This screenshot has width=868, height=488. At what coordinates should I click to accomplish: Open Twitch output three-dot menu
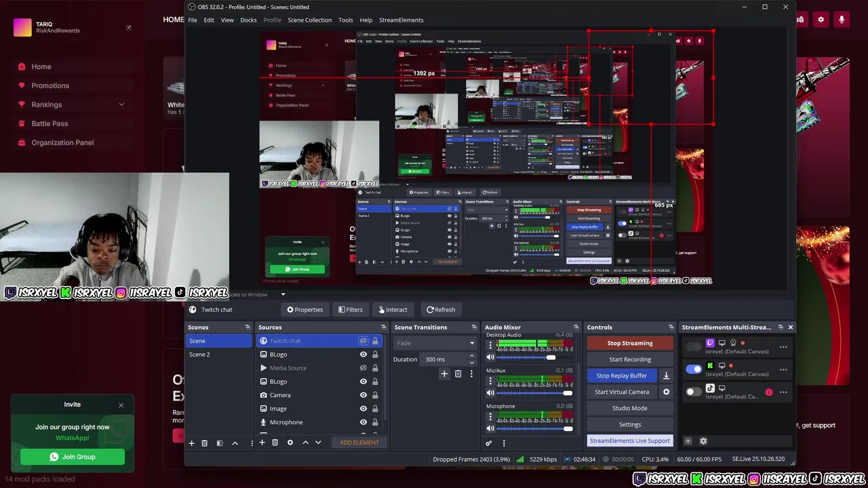click(783, 347)
